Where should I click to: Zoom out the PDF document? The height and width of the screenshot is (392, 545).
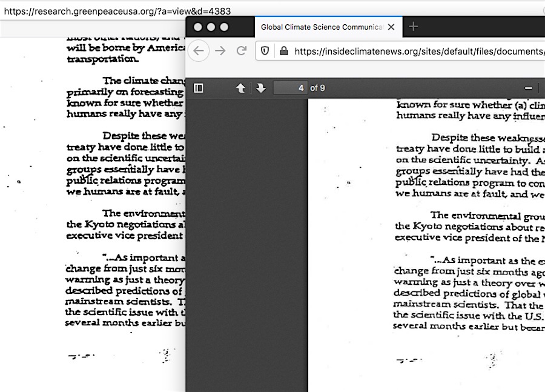point(528,88)
